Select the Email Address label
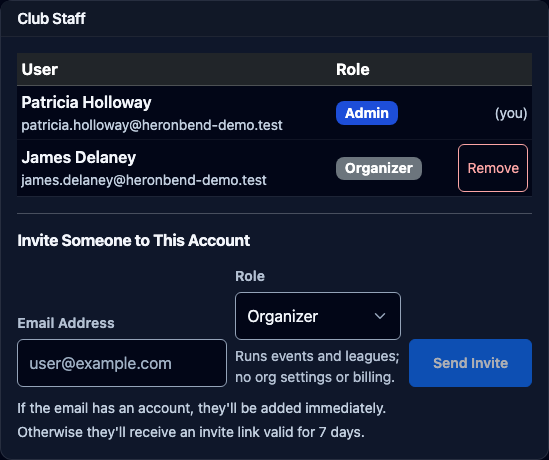Screen dimensions: 549x460 [66, 323]
